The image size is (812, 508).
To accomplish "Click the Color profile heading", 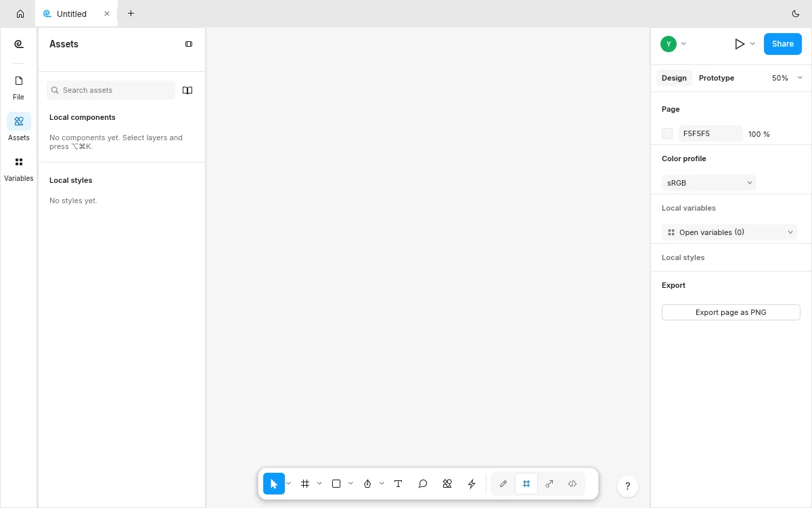I will coord(684,158).
